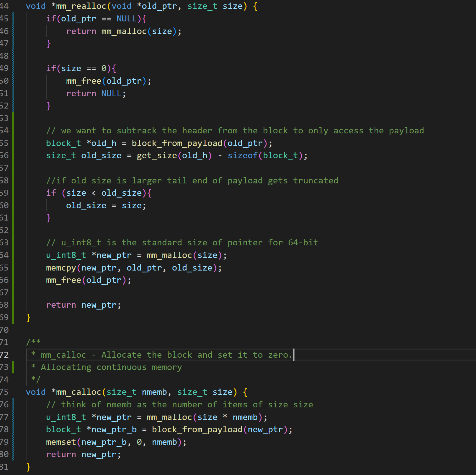Viewport: 476px width, 475px height.
Task: Click mm_free call on line 66
Action: pos(64,280)
